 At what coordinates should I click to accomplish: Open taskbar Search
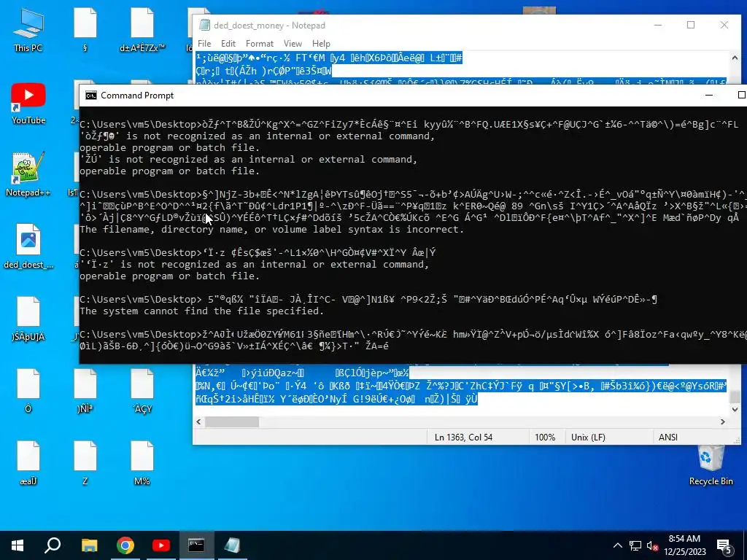pyautogui.click(x=53, y=545)
